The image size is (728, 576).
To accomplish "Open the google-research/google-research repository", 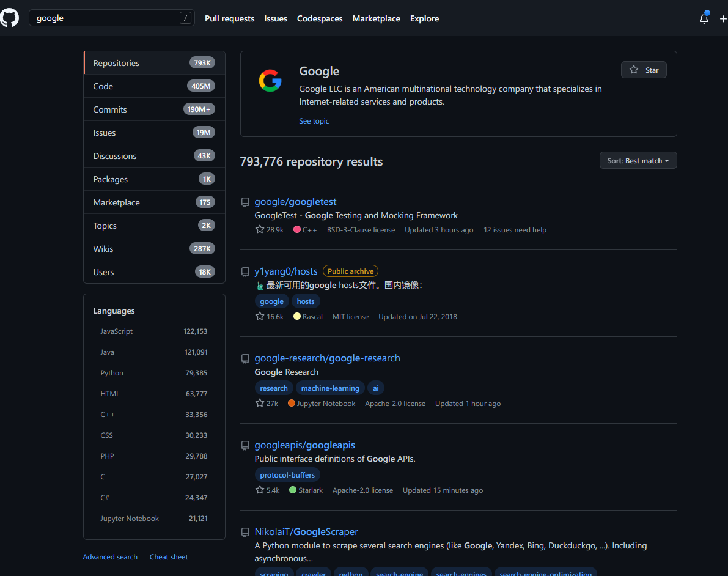I will [x=327, y=358].
